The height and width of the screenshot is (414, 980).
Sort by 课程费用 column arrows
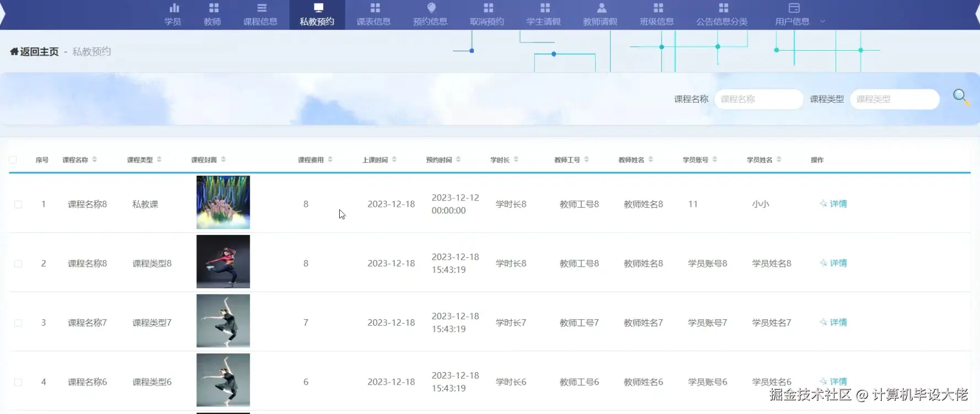pos(330,159)
